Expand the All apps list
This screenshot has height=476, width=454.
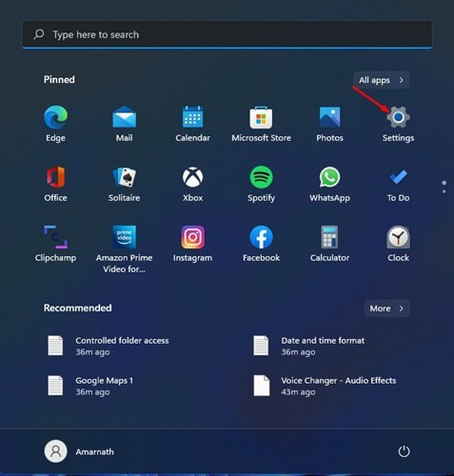(x=382, y=80)
